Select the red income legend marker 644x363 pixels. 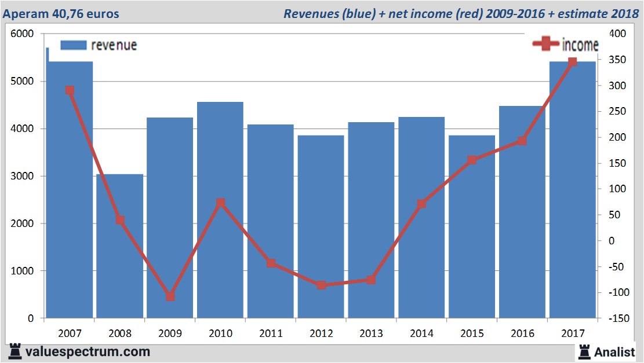tap(545, 43)
